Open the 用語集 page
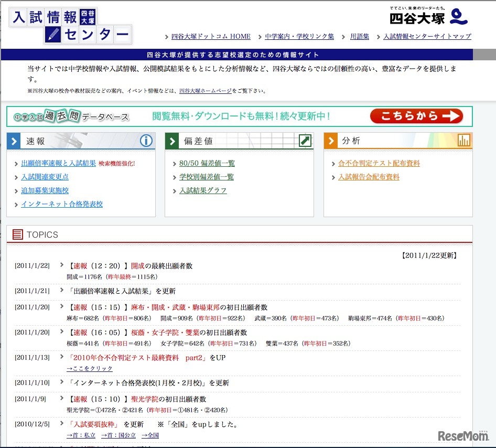The height and width of the screenshot is (448, 496). (359, 36)
